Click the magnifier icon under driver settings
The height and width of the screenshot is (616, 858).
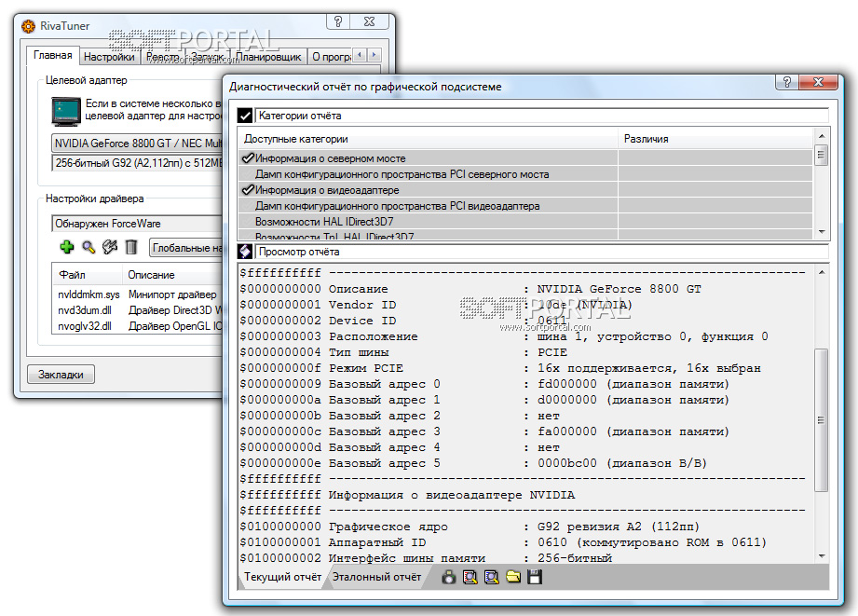pyautogui.click(x=89, y=247)
